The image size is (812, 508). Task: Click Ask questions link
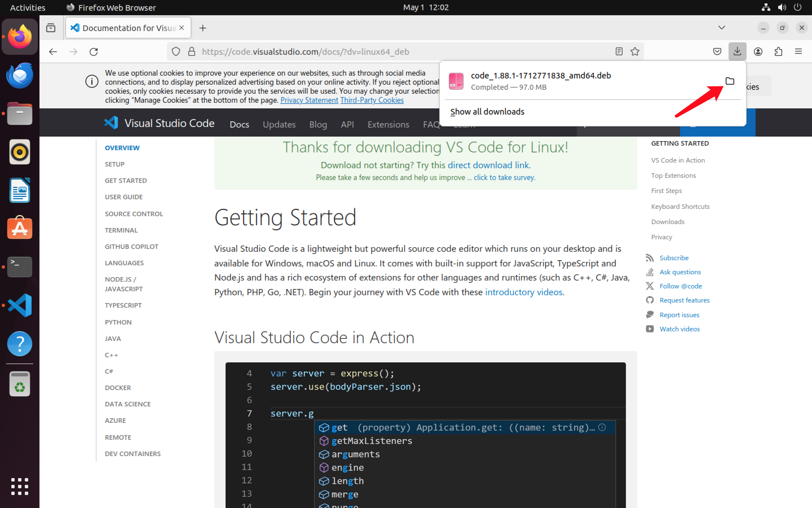pos(680,272)
